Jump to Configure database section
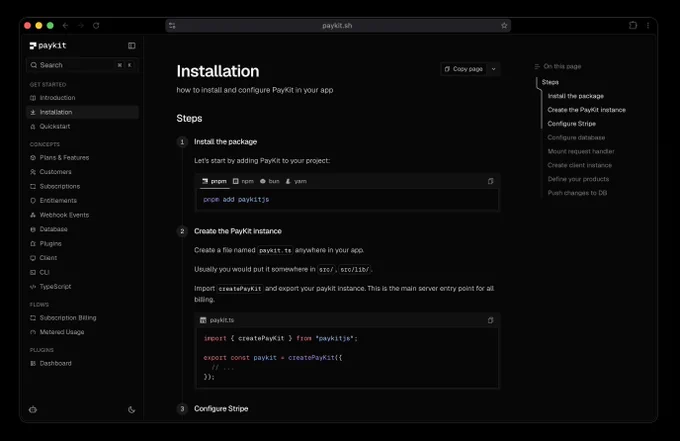This screenshot has height=441, width=680. (x=576, y=138)
